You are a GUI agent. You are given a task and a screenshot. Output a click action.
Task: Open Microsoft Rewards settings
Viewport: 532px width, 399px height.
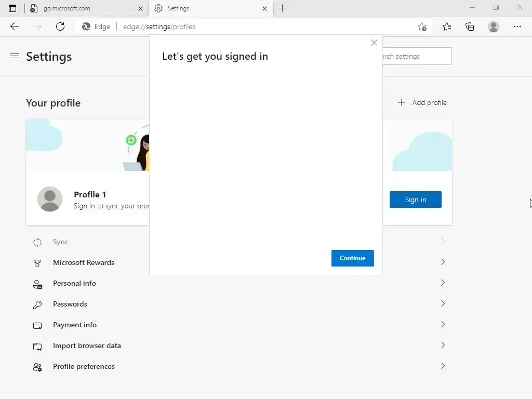239,262
